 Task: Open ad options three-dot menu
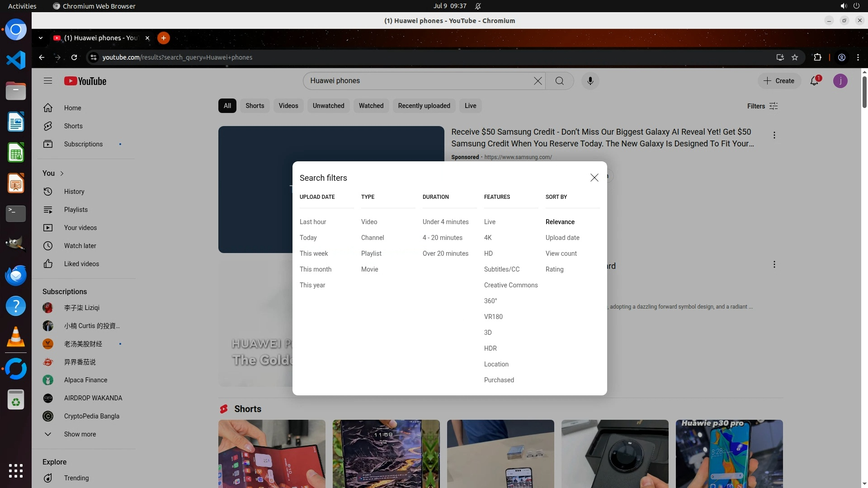(774, 135)
